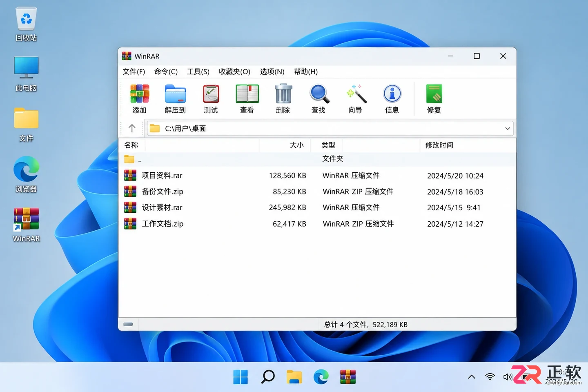Click the archive icon of 设计素材.rar

(x=130, y=207)
